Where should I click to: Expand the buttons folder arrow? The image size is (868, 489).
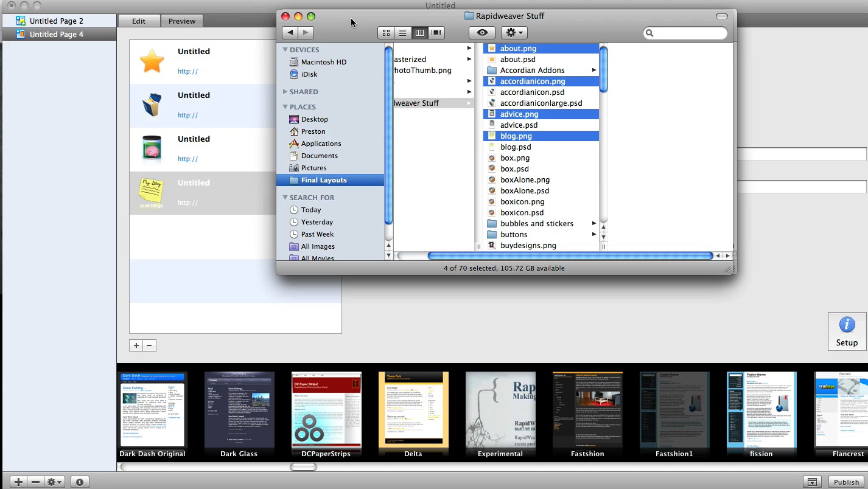(594, 235)
